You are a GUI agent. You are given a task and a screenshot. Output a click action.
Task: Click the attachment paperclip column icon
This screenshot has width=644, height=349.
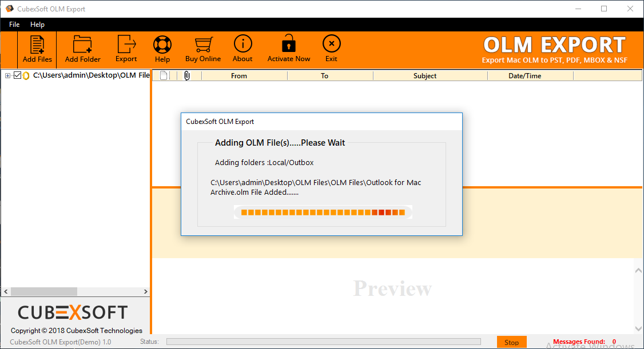[x=187, y=76]
